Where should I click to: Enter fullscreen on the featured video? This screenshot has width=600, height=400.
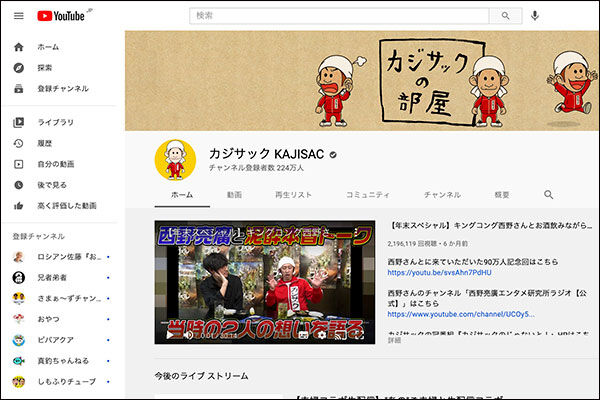click(359, 335)
